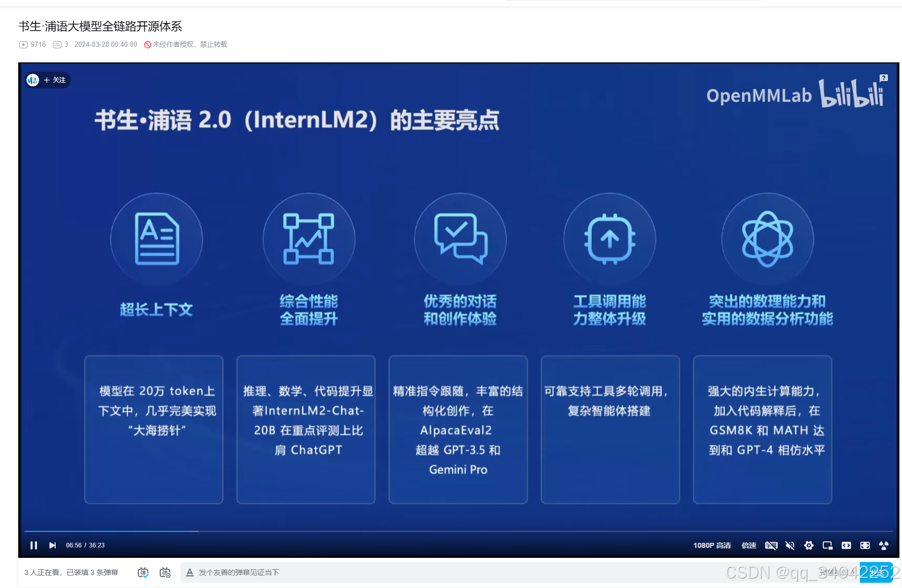The height and width of the screenshot is (588, 902).
Task: Open the 倍速 playback speed menu
Action: click(x=749, y=545)
